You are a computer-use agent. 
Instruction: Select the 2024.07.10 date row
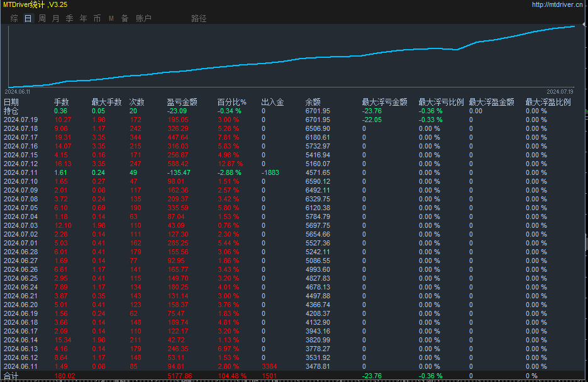[x=292, y=182]
